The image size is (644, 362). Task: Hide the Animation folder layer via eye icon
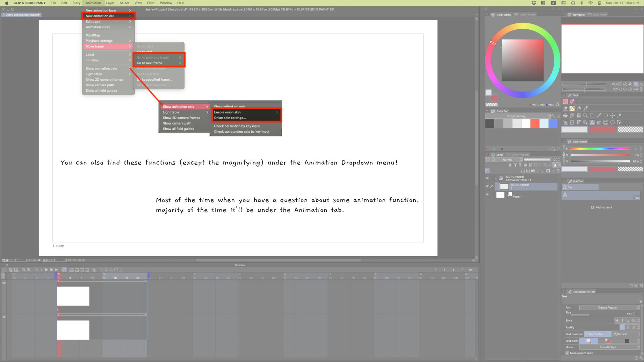(487, 178)
